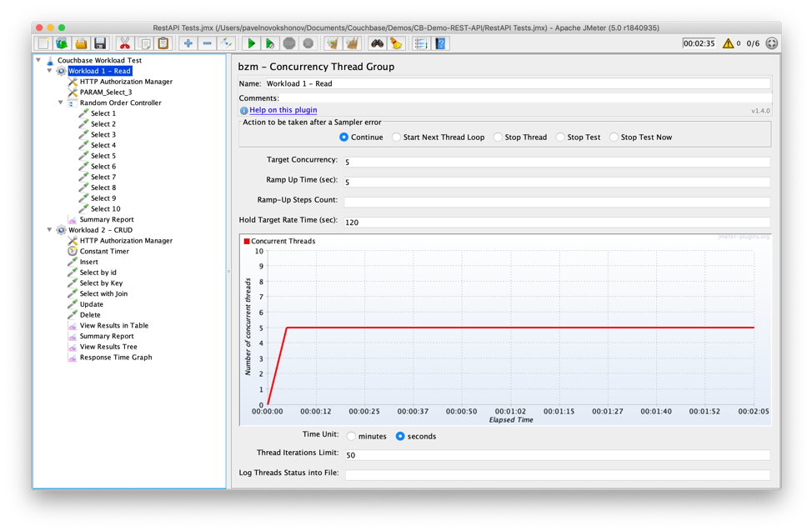Click the info icon beside plugin help

(x=244, y=110)
